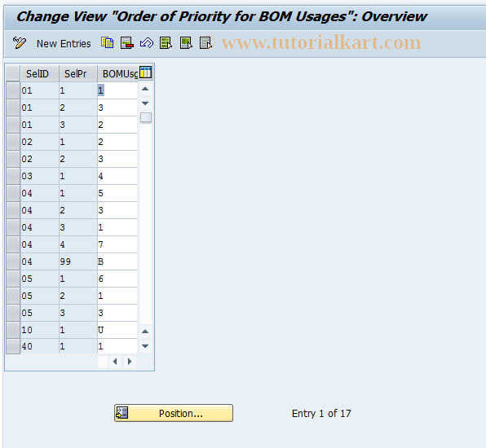Click the Entry 1 of 17 status text
Viewport: 486px width, 448px height.
coord(321,413)
